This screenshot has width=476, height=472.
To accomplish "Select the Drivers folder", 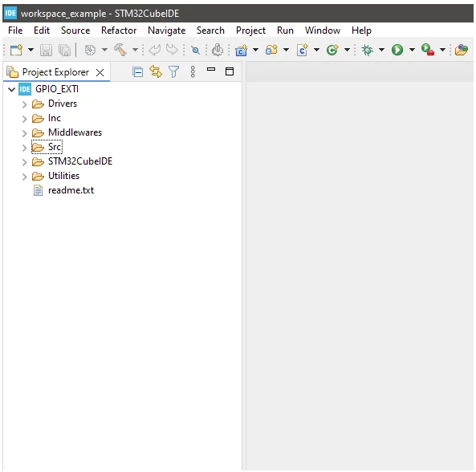I will pos(63,104).
